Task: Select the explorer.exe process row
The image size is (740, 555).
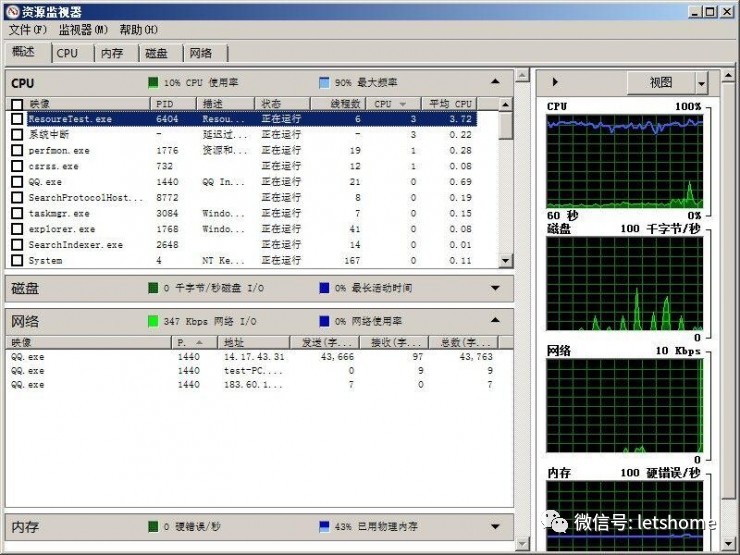Action: click(x=60, y=229)
